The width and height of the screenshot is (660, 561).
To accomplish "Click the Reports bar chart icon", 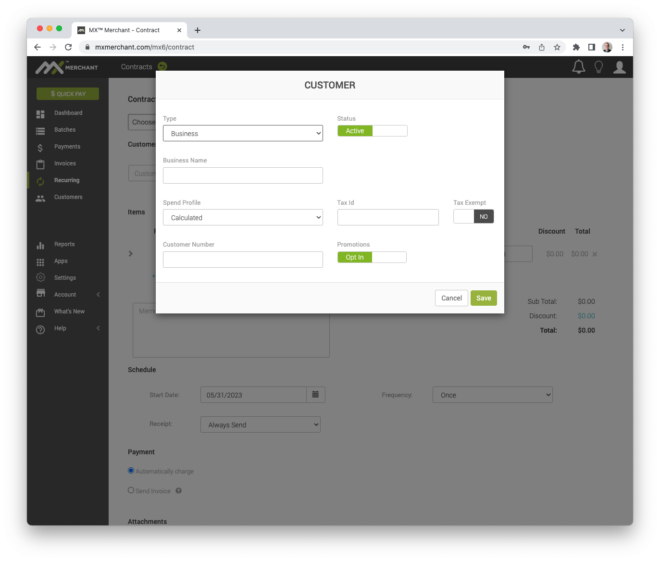I will [40, 245].
